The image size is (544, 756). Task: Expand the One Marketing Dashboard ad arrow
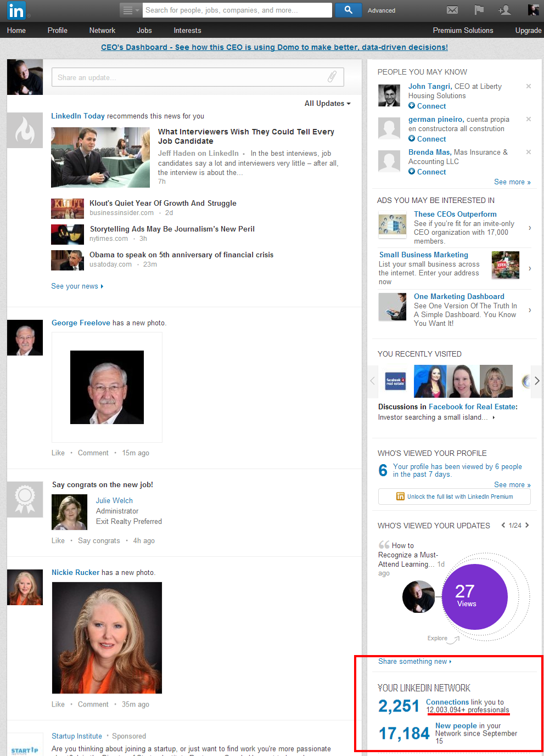[530, 310]
